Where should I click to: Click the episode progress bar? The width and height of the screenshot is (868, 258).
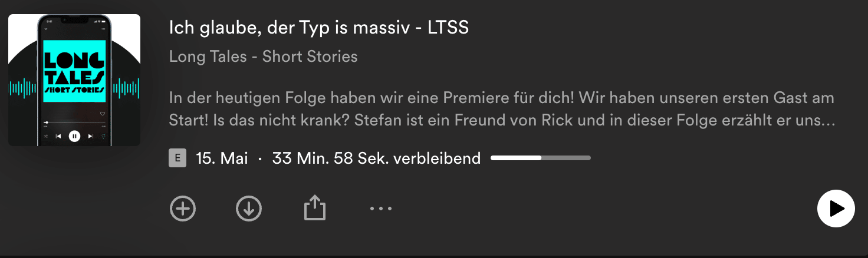tap(541, 158)
